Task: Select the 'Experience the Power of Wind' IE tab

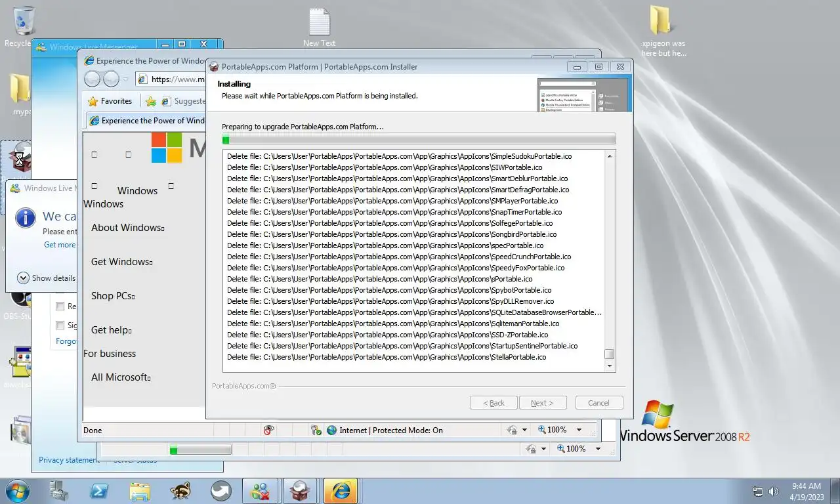Action: pyautogui.click(x=146, y=121)
